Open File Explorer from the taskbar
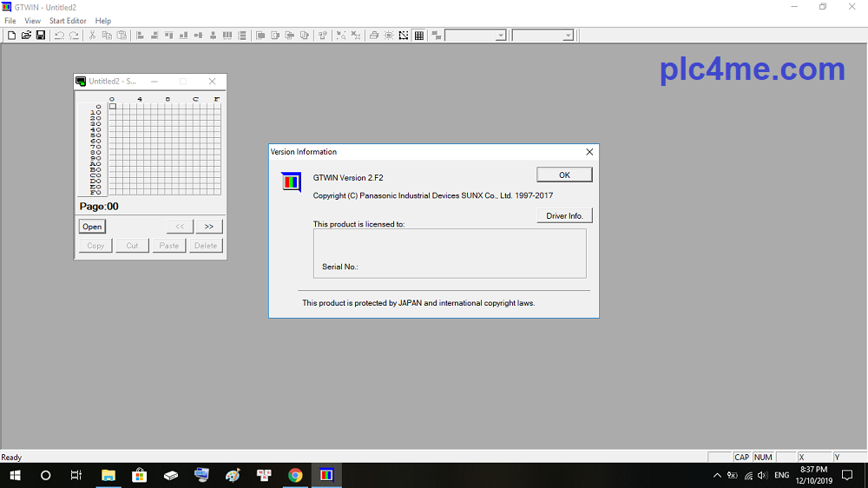 tap(108, 475)
